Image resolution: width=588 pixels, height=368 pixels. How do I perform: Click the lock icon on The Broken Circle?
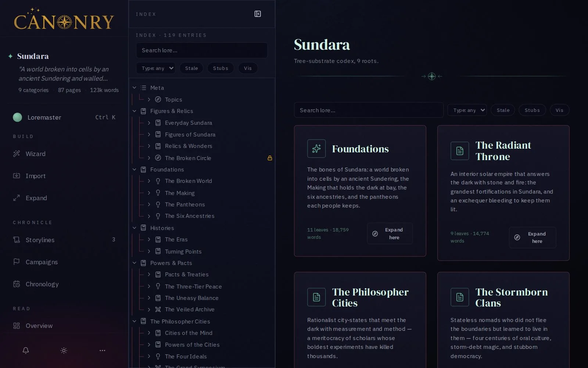point(270,158)
